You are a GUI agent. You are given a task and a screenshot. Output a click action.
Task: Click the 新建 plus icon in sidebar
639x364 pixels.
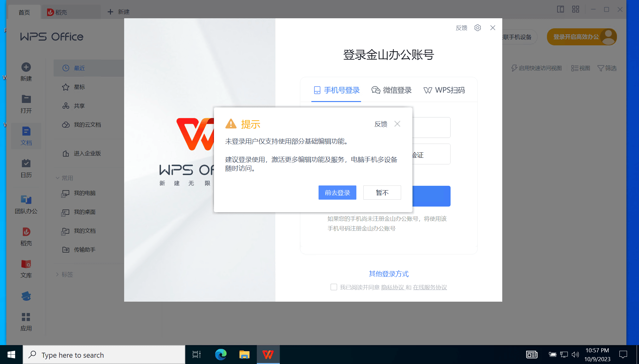click(x=26, y=67)
